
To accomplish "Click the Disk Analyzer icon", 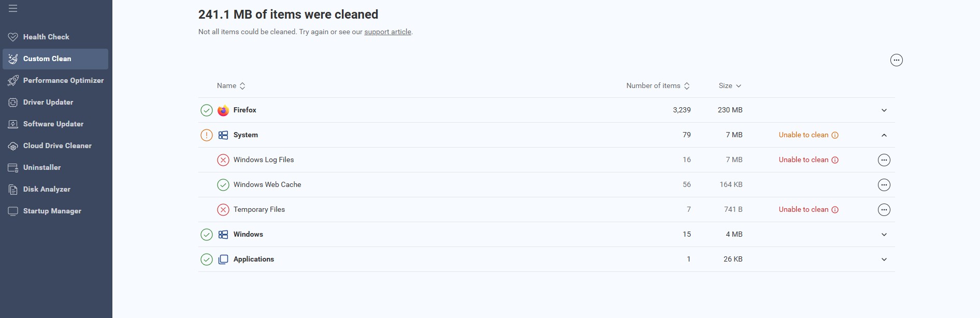I will coord(13,190).
